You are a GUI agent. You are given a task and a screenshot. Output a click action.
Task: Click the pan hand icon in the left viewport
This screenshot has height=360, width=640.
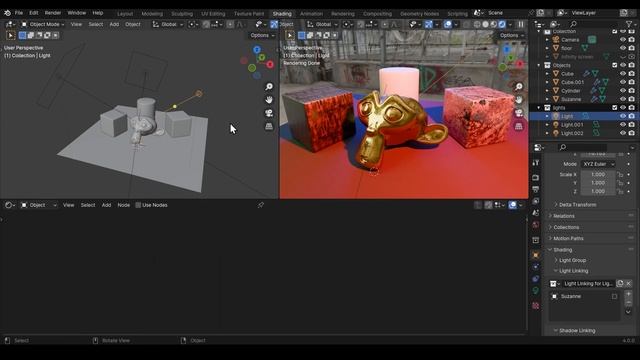(x=269, y=100)
